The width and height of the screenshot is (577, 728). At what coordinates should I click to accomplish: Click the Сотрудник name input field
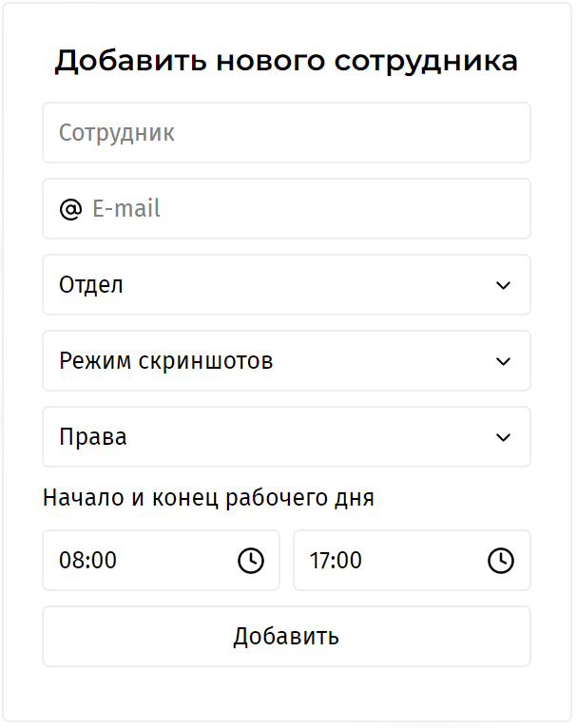pyautogui.click(x=286, y=133)
